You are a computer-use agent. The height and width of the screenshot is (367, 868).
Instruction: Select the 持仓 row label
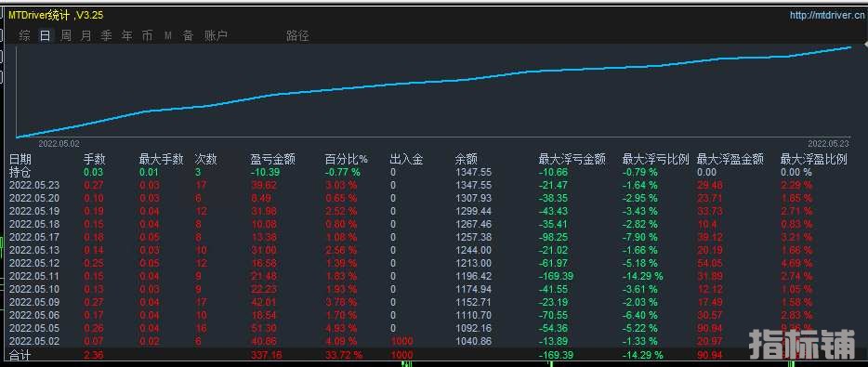tap(20, 172)
